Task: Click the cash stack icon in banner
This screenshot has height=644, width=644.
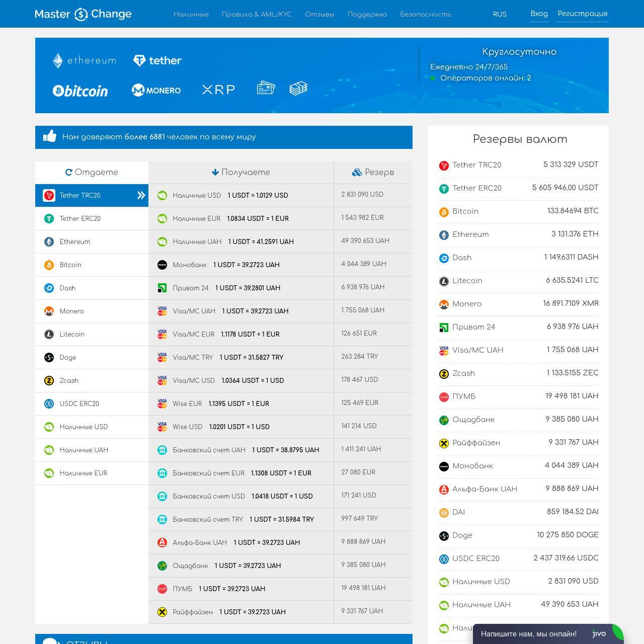Action: point(298,89)
